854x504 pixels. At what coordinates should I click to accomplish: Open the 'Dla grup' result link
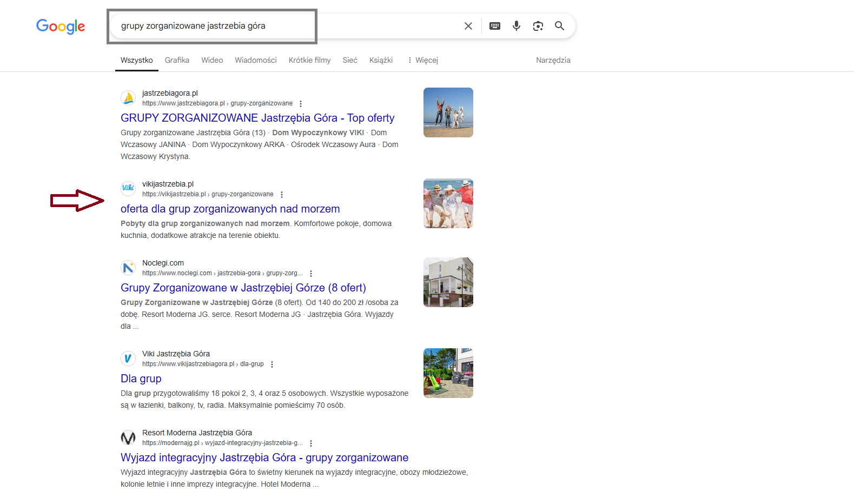click(141, 379)
